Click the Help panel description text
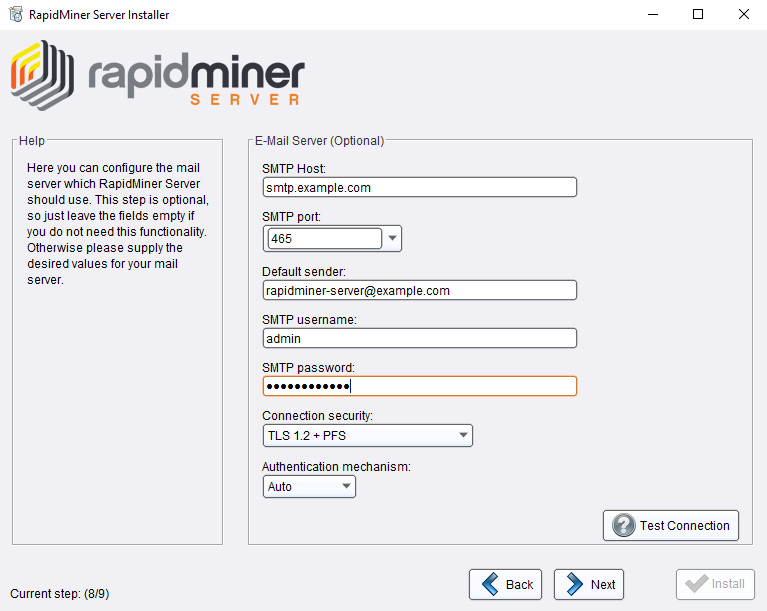Viewport: 767px width, 611px height. (x=116, y=224)
